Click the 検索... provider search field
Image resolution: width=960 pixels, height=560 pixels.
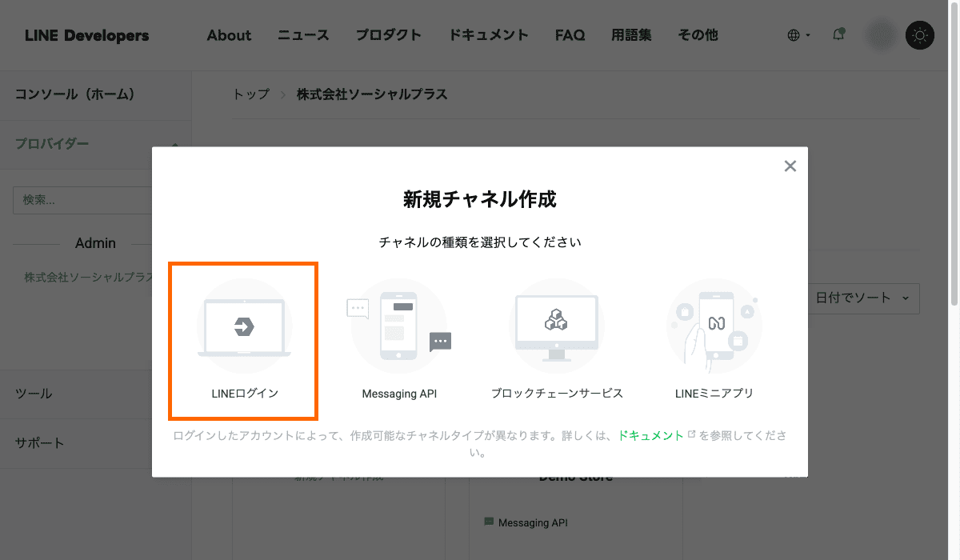83,200
